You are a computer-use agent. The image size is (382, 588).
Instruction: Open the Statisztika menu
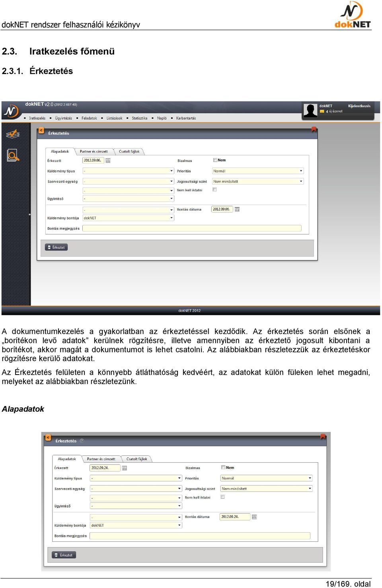140,118
